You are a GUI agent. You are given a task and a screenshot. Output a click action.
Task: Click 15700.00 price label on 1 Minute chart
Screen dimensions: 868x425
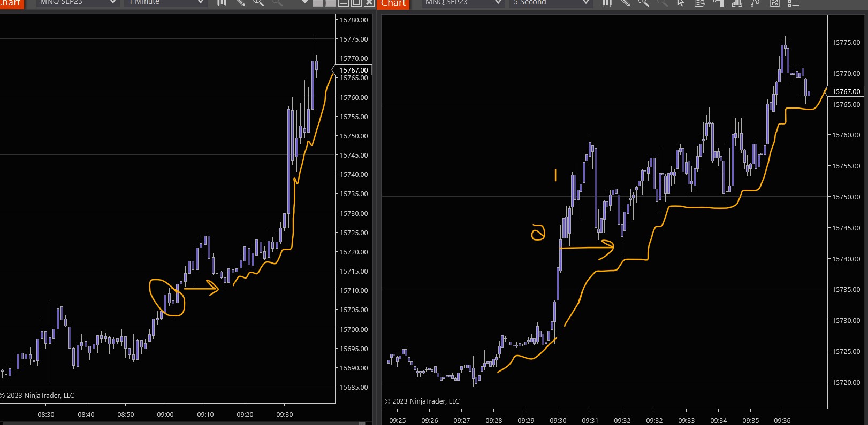pos(354,330)
